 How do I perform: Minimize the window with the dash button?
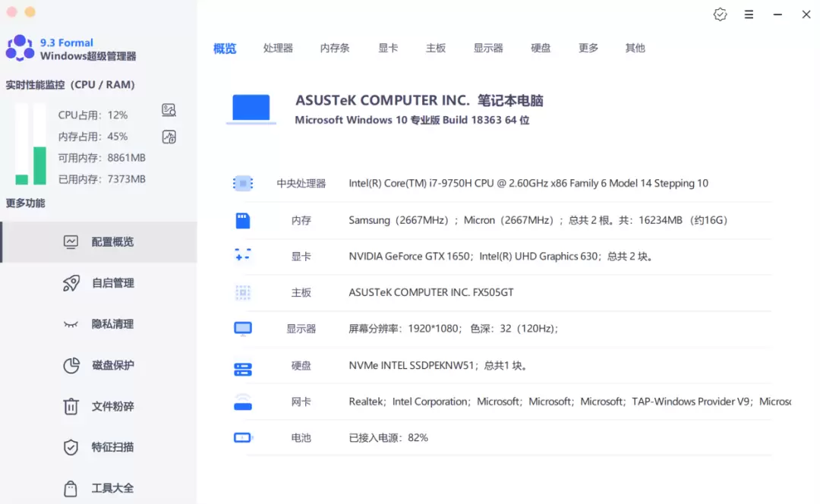coord(777,14)
